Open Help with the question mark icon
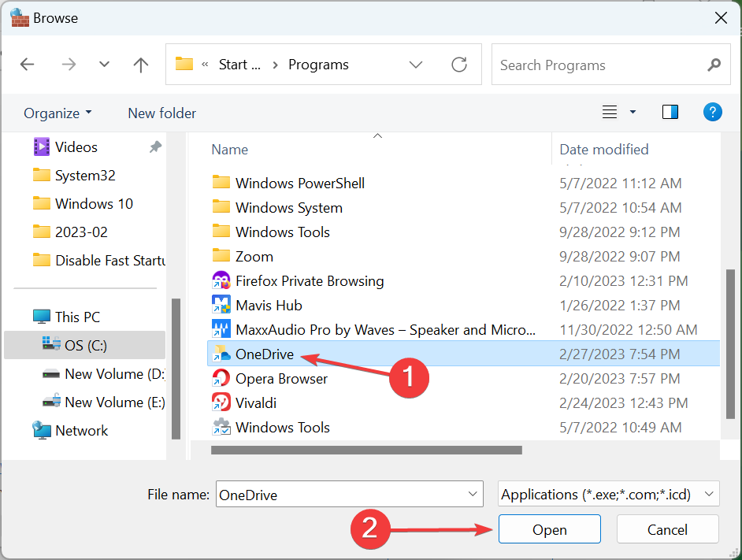This screenshot has width=742, height=560. (712, 112)
